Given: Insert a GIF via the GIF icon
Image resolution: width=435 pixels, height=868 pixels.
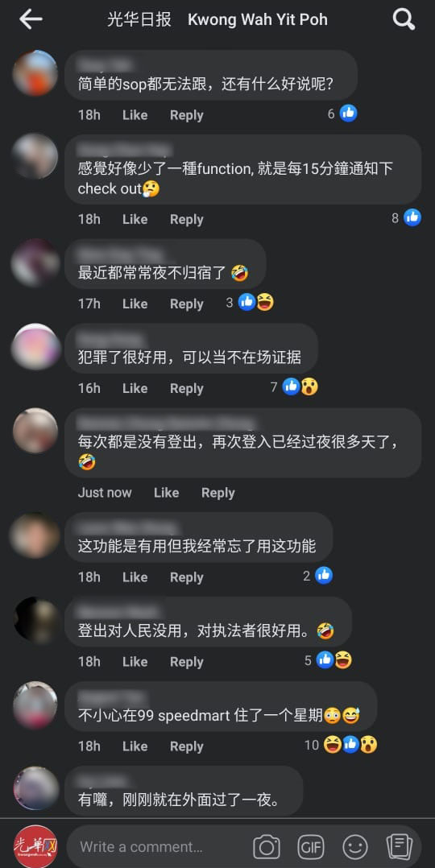Looking at the screenshot, I should (311, 847).
